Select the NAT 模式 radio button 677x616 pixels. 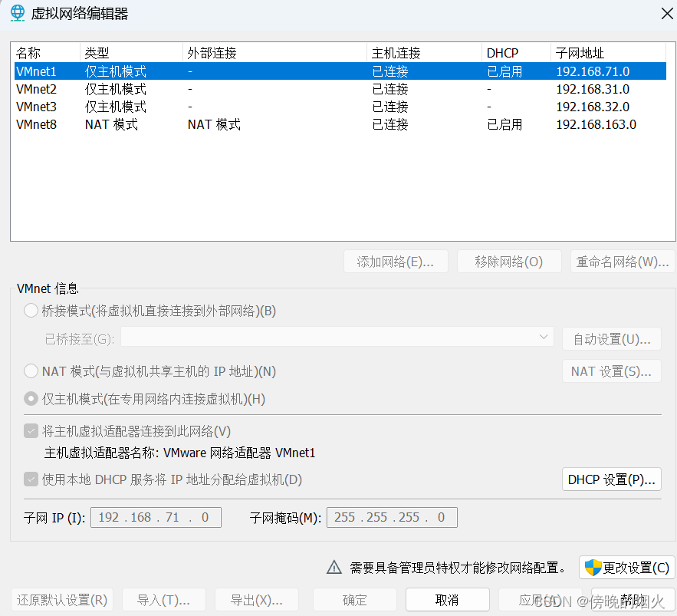pos(31,371)
